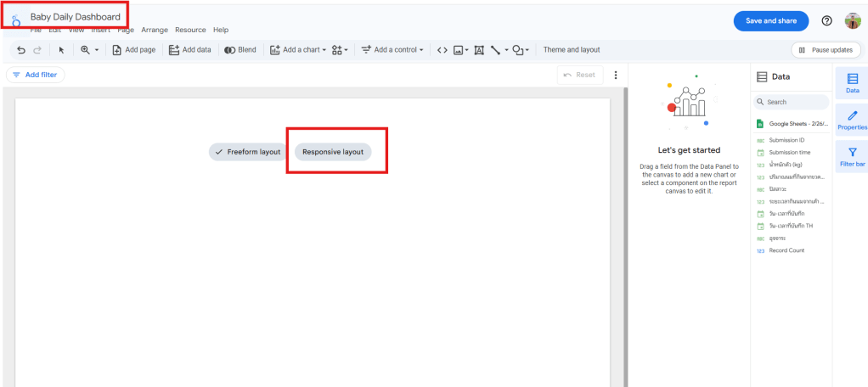Open the Resource menu
This screenshot has width=868, height=387.
click(190, 30)
